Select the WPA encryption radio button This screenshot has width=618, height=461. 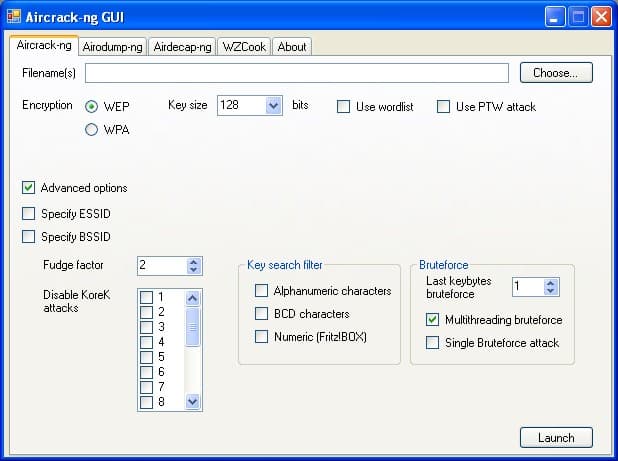pos(91,130)
